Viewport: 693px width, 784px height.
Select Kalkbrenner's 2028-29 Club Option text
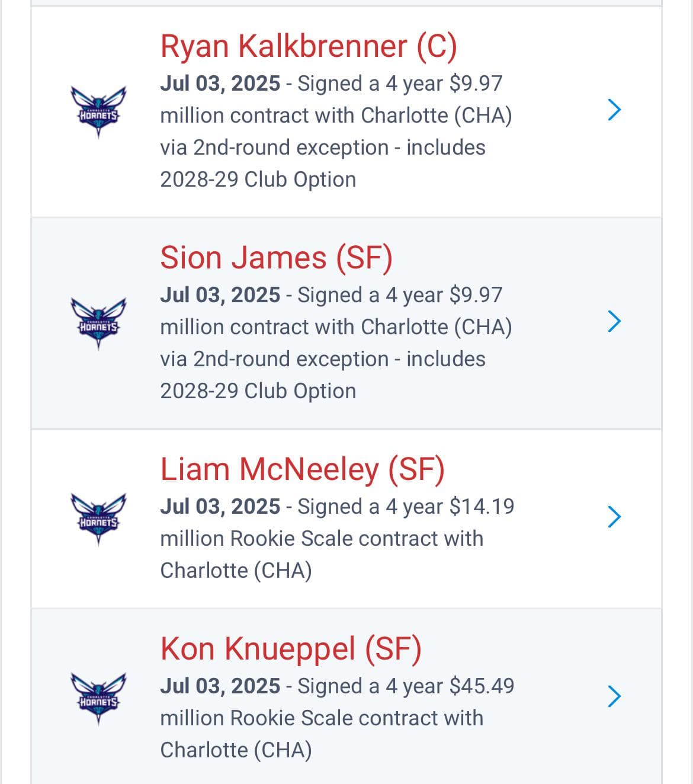258,180
